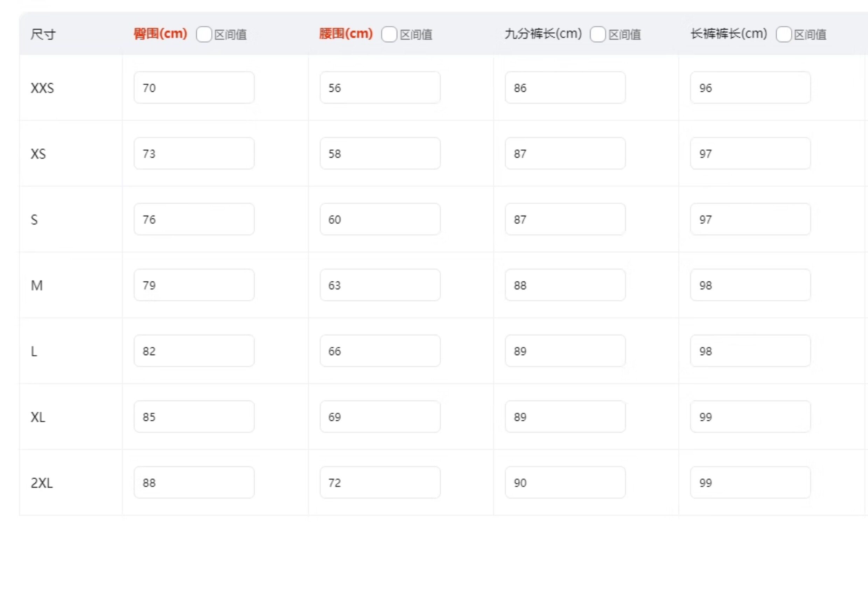Focus 2XL 九分裤长 field showing 90

click(x=565, y=482)
